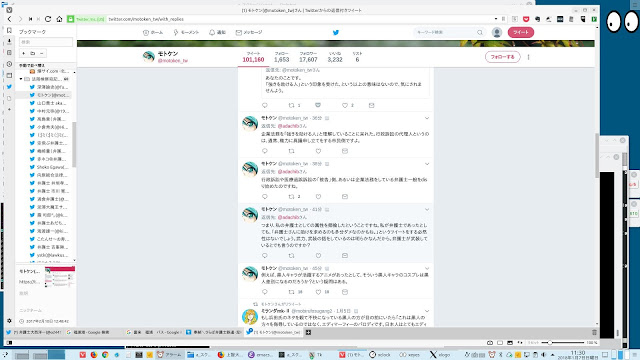Click the Pocket extension icon
640x360 pixels.
click(526, 19)
